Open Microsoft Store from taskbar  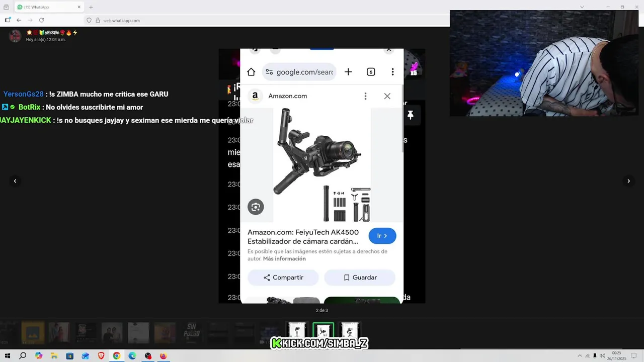69,356
